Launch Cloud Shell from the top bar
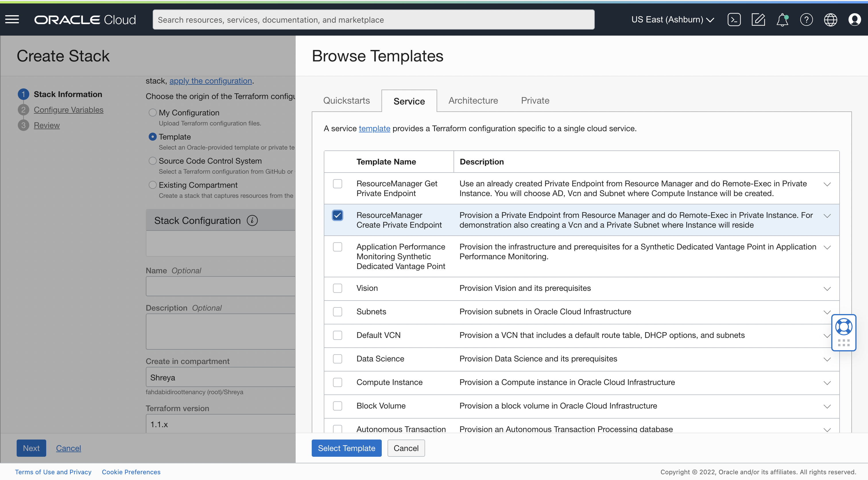Screen dimensions: 868x480 tap(734, 19)
